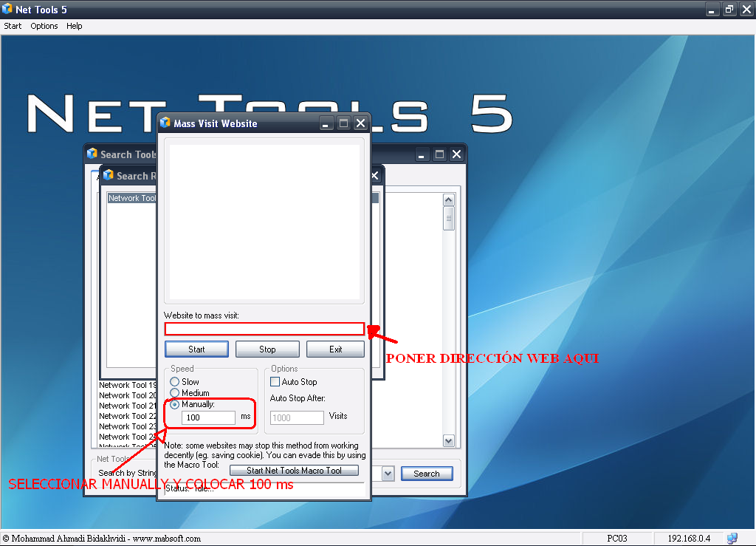This screenshot has height=546, width=756.
Task: Click the 192.168.0.4 IP address in status bar
Action: [x=689, y=539]
